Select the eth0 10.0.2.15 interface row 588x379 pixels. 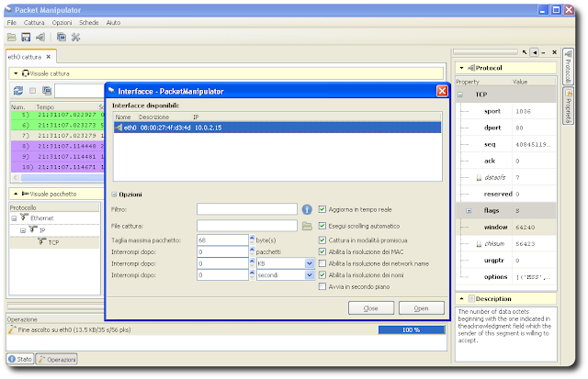coord(277,128)
